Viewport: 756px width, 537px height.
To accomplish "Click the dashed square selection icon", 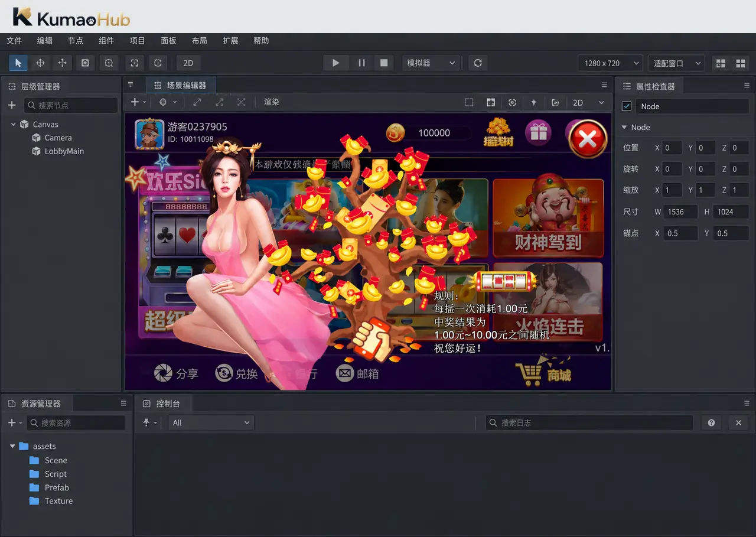I will pos(469,102).
